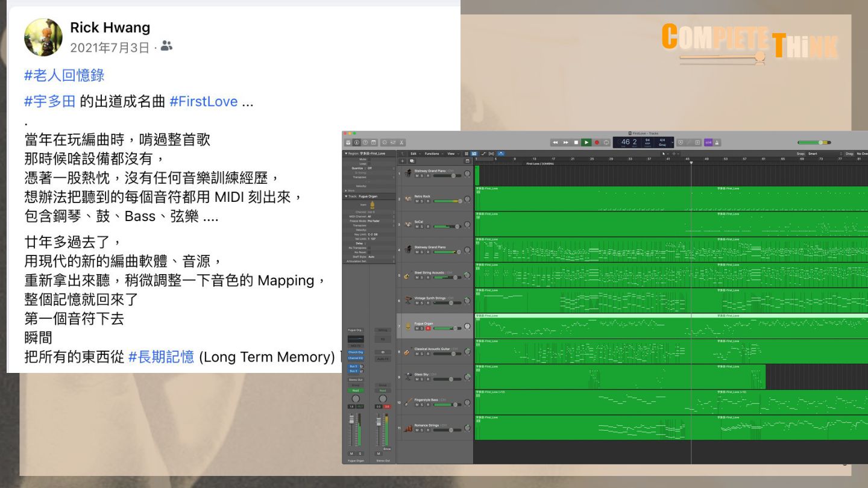Screen dimensions: 868x488
Task: Open the Functions menu in tracks area
Action: click(x=434, y=154)
